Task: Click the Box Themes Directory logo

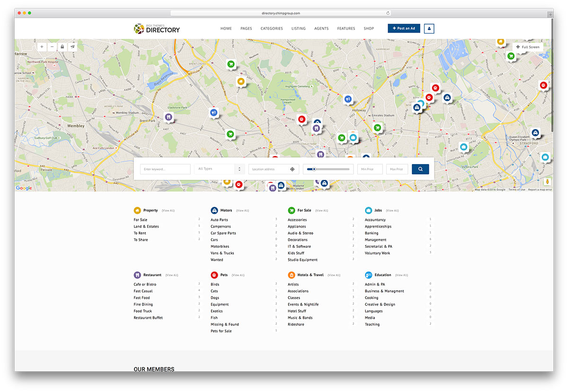Action: click(x=157, y=28)
